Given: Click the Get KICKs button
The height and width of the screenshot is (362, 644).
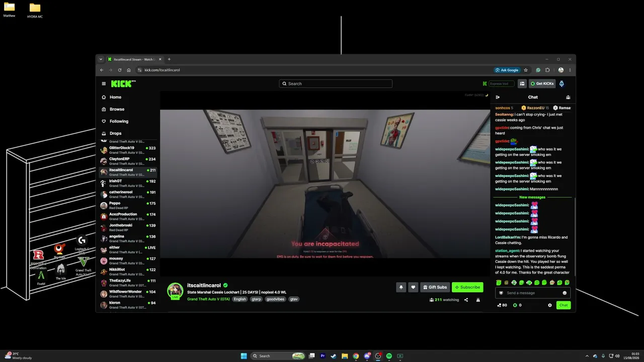Looking at the screenshot, I should 542,83.
